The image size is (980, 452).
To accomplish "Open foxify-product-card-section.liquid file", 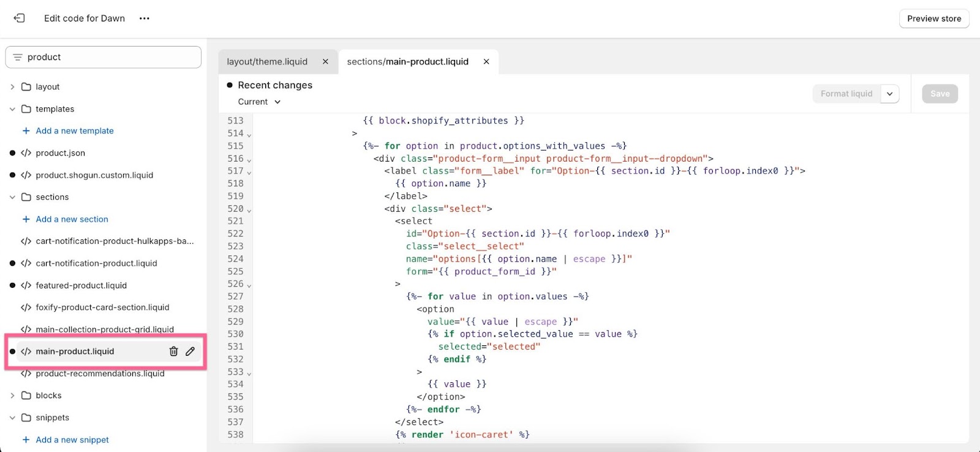I will pyautogui.click(x=102, y=307).
